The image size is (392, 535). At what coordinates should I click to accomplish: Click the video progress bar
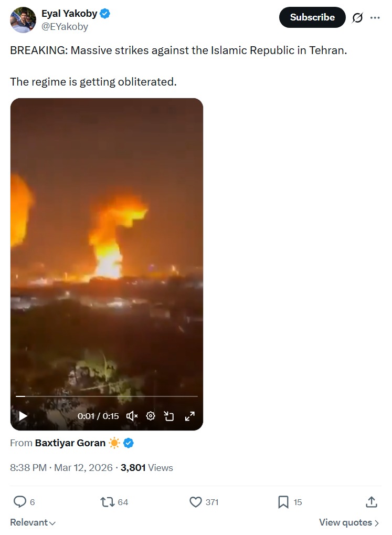tap(107, 396)
